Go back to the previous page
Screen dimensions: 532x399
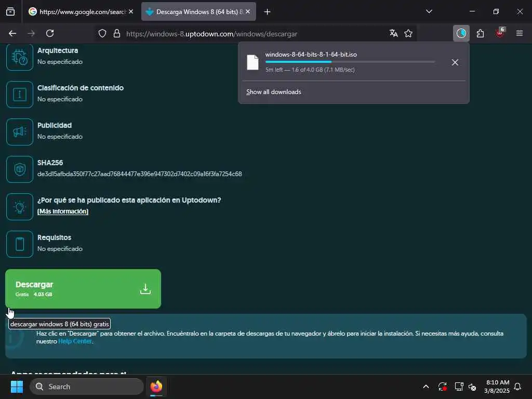[x=12, y=33]
